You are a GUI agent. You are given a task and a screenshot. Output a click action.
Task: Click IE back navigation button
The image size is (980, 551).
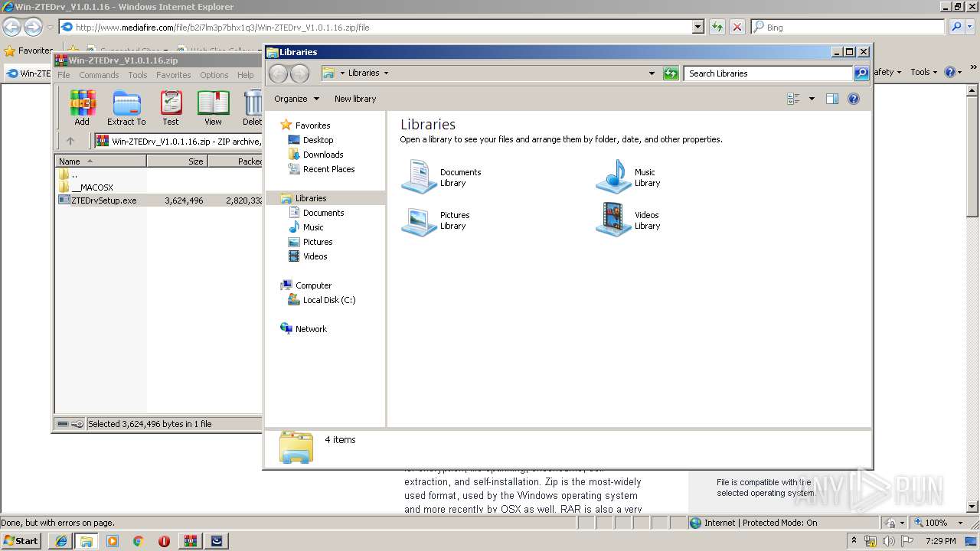click(x=11, y=27)
